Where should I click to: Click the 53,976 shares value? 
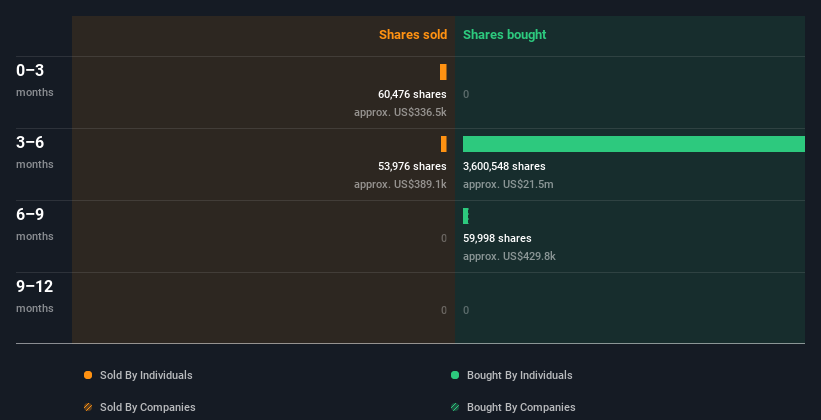(412, 166)
